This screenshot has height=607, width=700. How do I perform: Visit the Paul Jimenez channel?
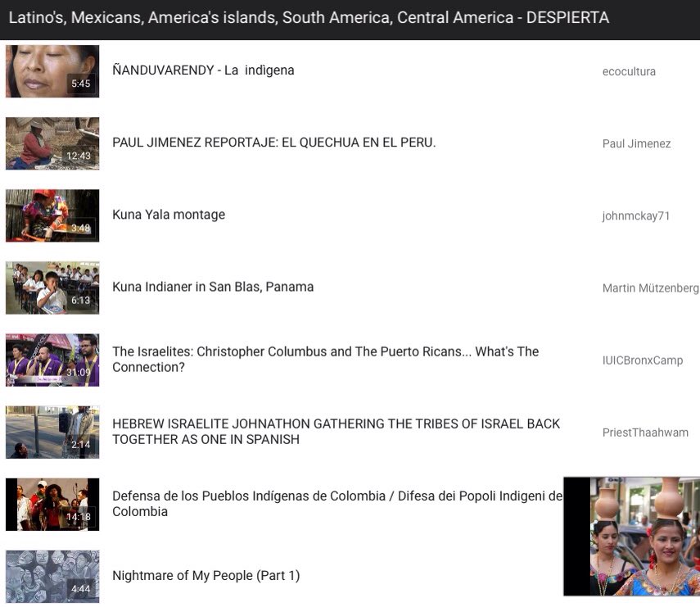tap(636, 143)
